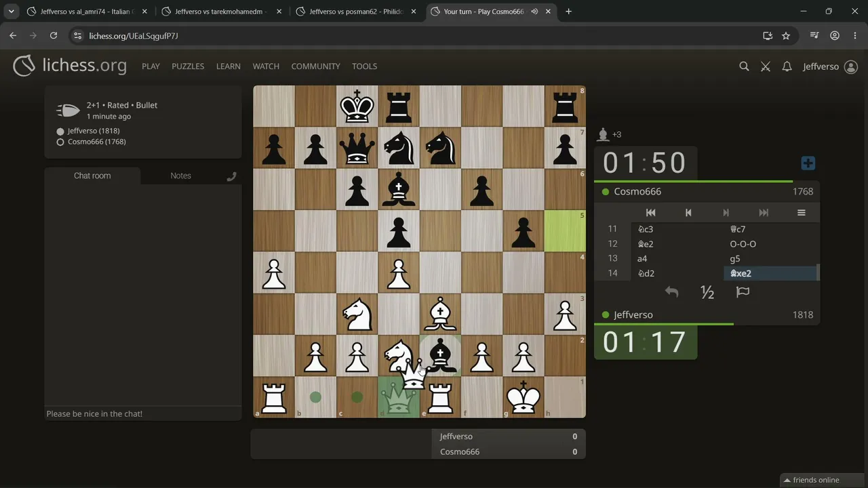Open the lichess.org home logo

coord(70,66)
